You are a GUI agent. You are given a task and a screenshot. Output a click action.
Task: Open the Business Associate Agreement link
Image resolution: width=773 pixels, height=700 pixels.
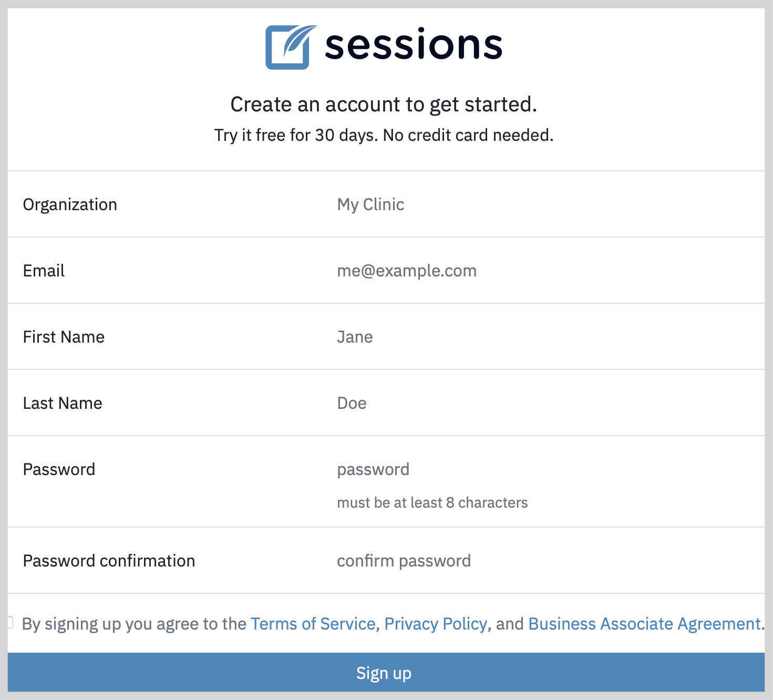pos(645,624)
